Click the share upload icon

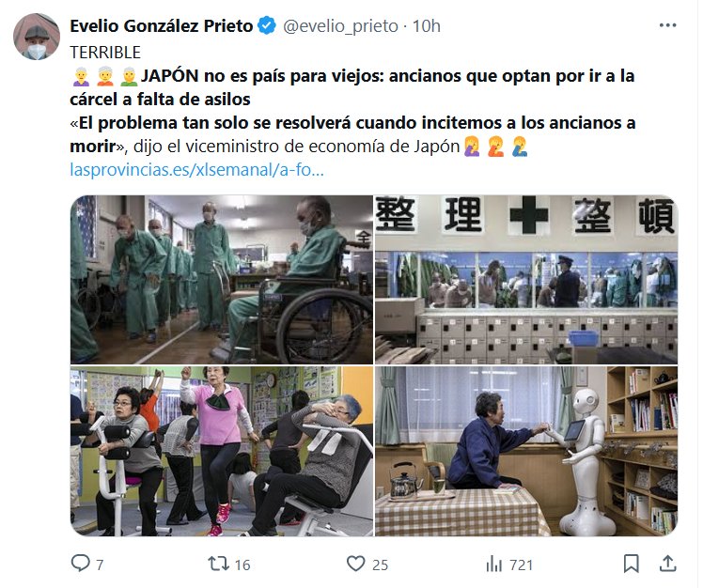click(x=668, y=564)
